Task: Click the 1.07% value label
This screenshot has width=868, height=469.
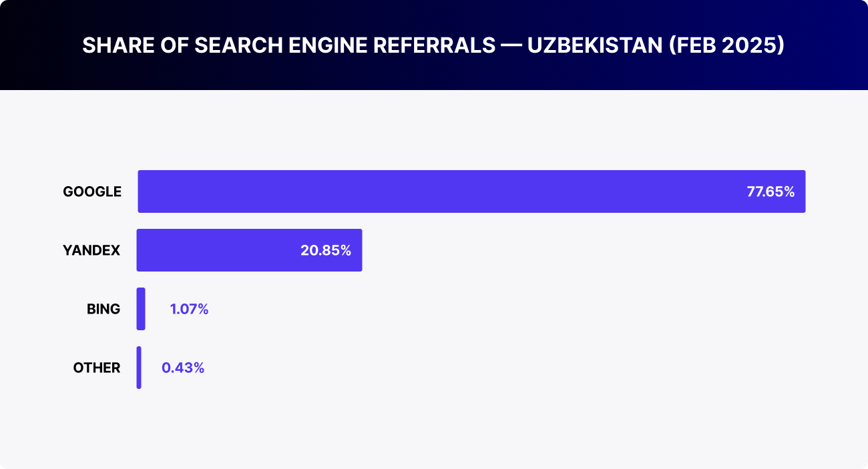Action: 190,310
